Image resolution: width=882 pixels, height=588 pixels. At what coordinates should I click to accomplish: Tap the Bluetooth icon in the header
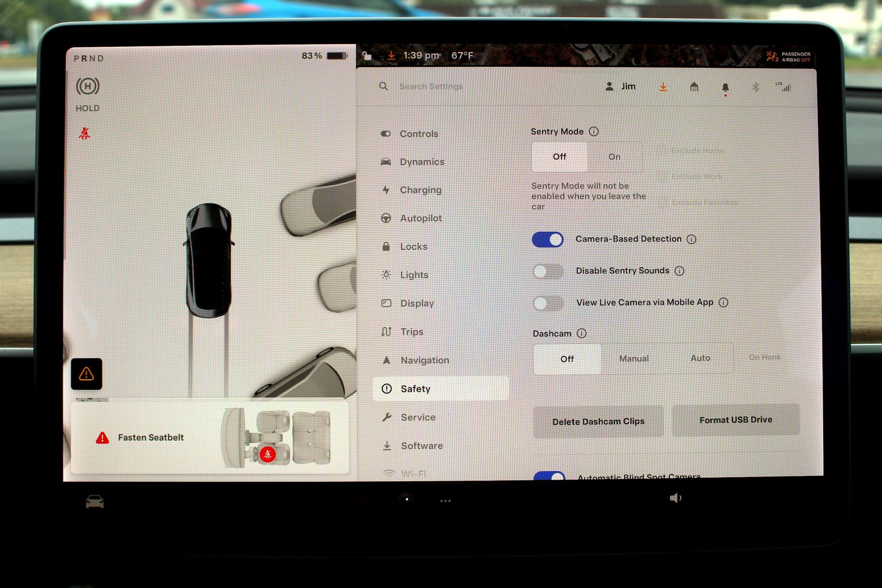(x=756, y=87)
